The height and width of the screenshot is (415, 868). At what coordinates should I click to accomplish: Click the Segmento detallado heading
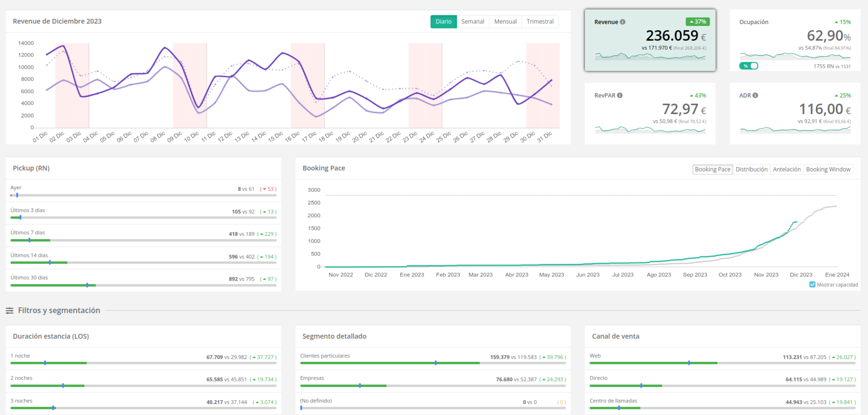[x=334, y=336]
